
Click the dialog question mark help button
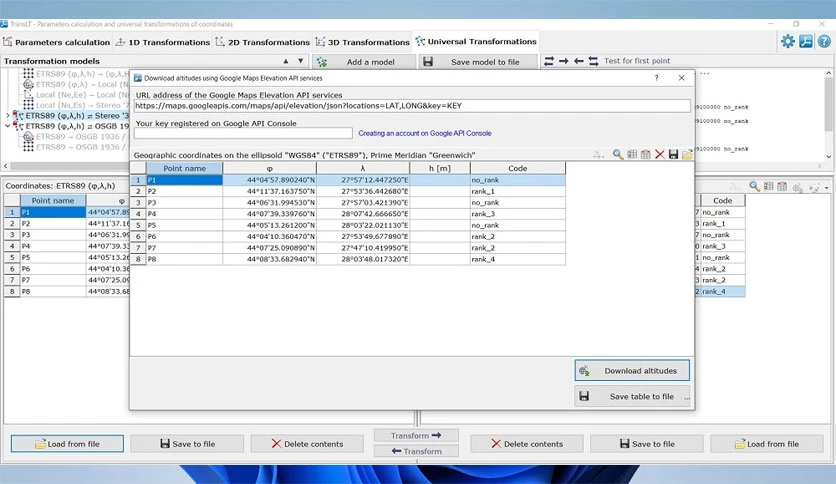point(656,78)
